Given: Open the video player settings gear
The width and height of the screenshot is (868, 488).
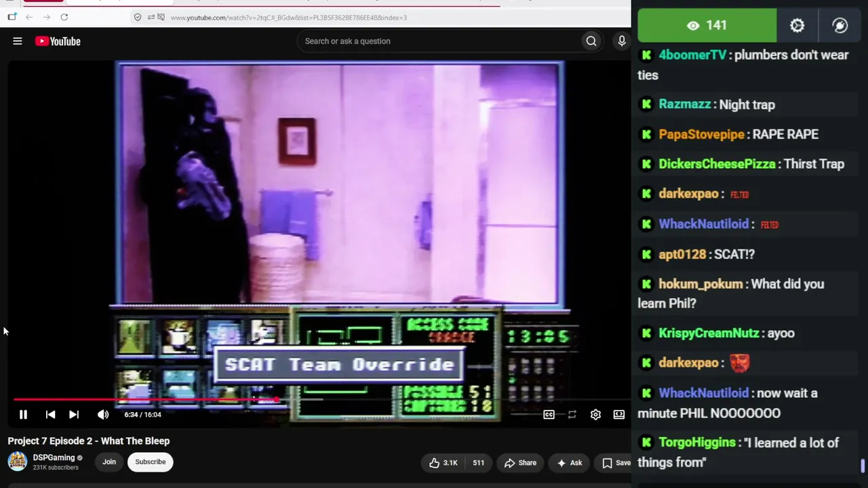Looking at the screenshot, I should (x=595, y=415).
